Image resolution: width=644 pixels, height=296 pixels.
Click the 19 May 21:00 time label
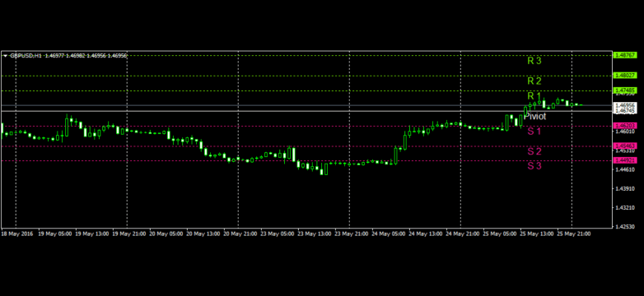point(129,234)
